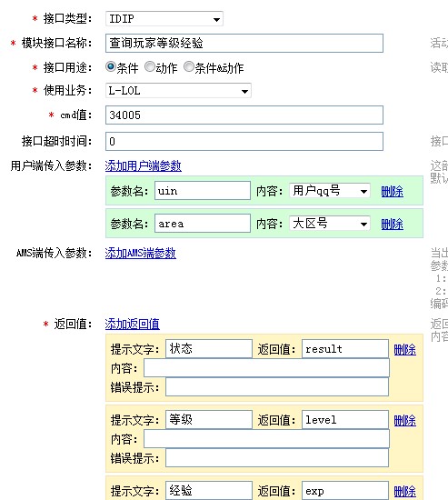
Task: Click the 添加返回值 link
Action: click(133, 324)
